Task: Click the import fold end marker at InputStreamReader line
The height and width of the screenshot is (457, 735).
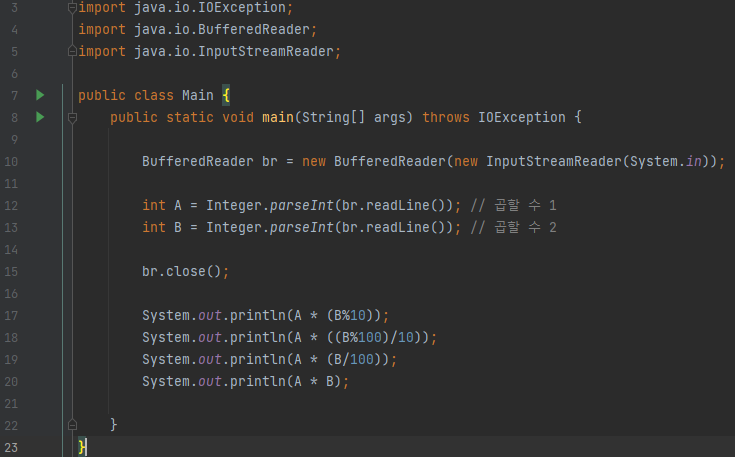Action: click(72, 51)
